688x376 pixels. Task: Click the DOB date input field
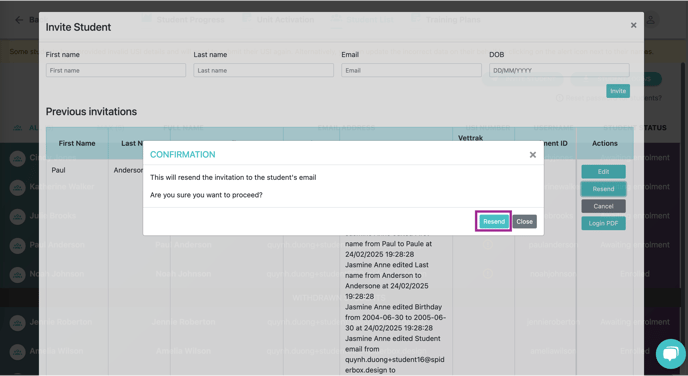[x=559, y=70]
